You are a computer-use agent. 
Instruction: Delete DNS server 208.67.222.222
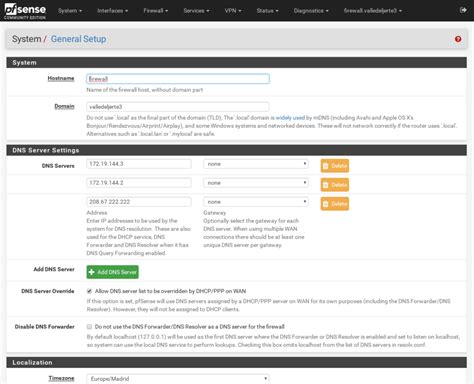[x=335, y=204]
